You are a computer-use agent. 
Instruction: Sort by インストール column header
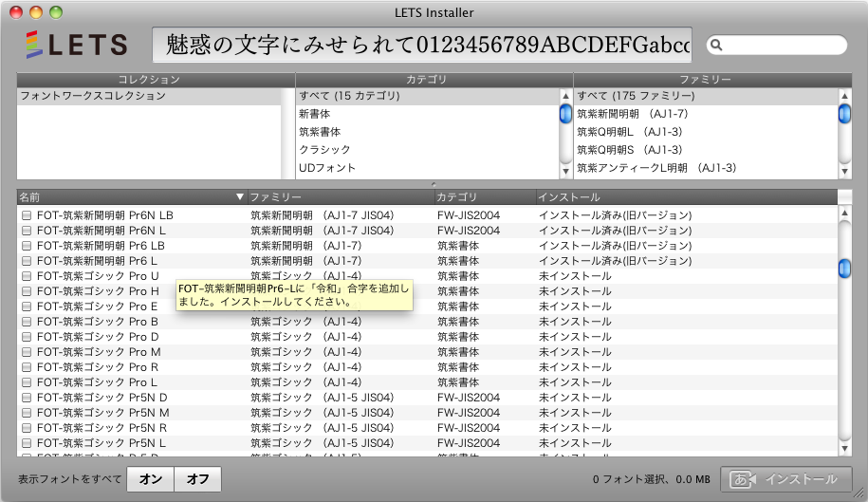[x=687, y=197]
